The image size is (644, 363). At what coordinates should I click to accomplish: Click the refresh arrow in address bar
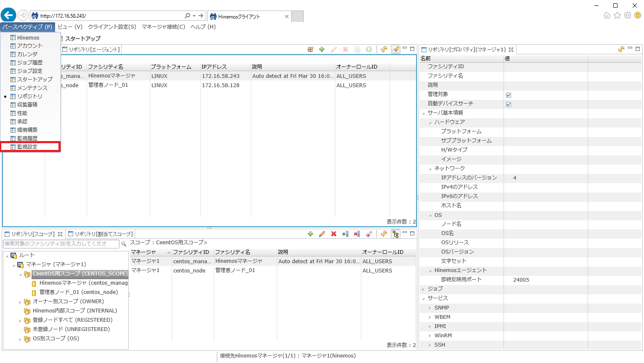coord(201,16)
